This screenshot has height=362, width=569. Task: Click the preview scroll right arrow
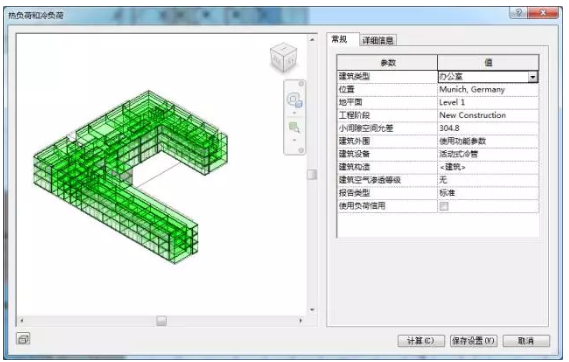click(x=300, y=321)
